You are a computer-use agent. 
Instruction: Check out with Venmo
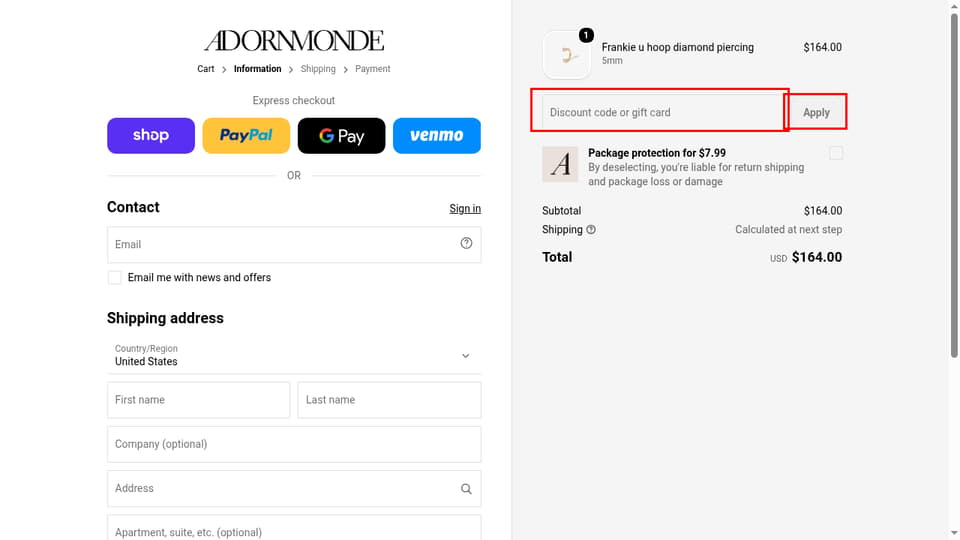click(x=437, y=135)
